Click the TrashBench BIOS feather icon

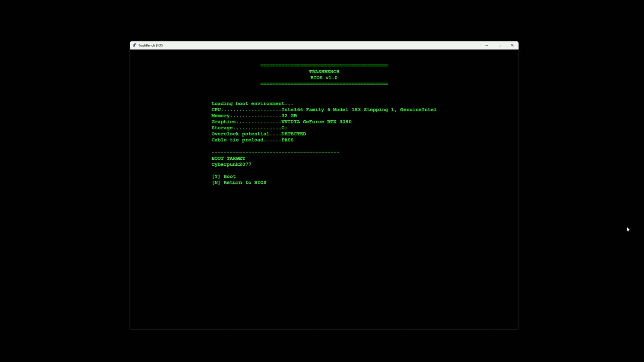pos(134,45)
